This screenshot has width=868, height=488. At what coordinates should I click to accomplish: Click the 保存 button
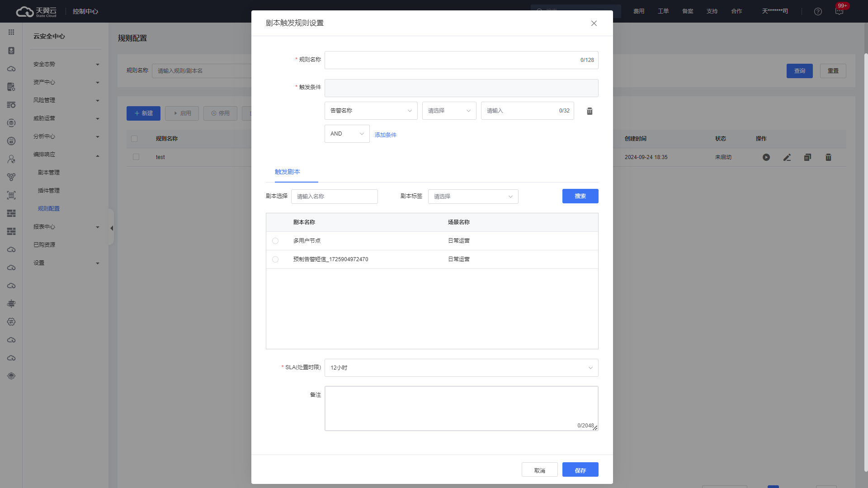coord(580,470)
